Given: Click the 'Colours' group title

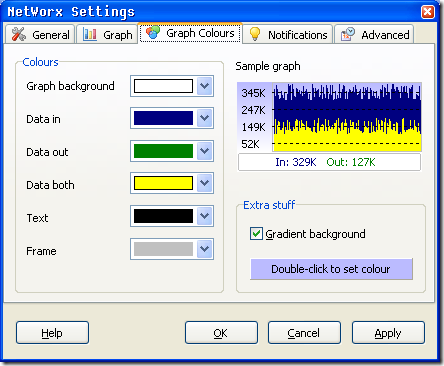Looking at the screenshot, I should coord(40,62).
